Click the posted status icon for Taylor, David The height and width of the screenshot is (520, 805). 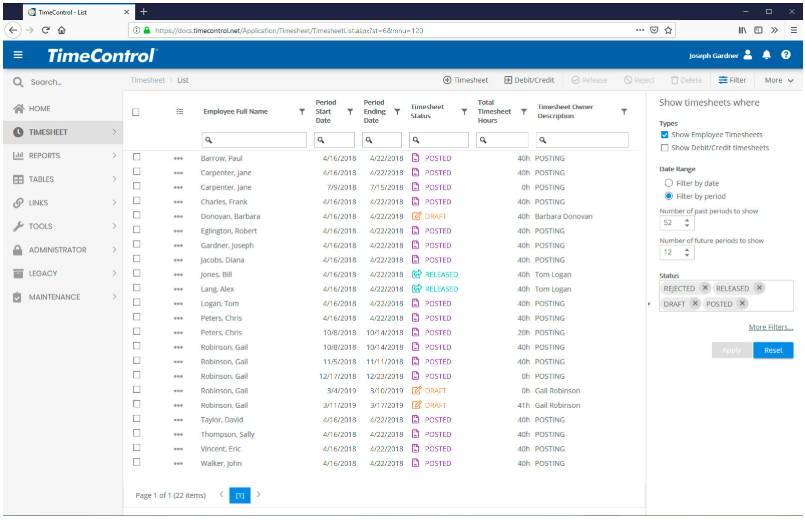pyautogui.click(x=416, y=419)
